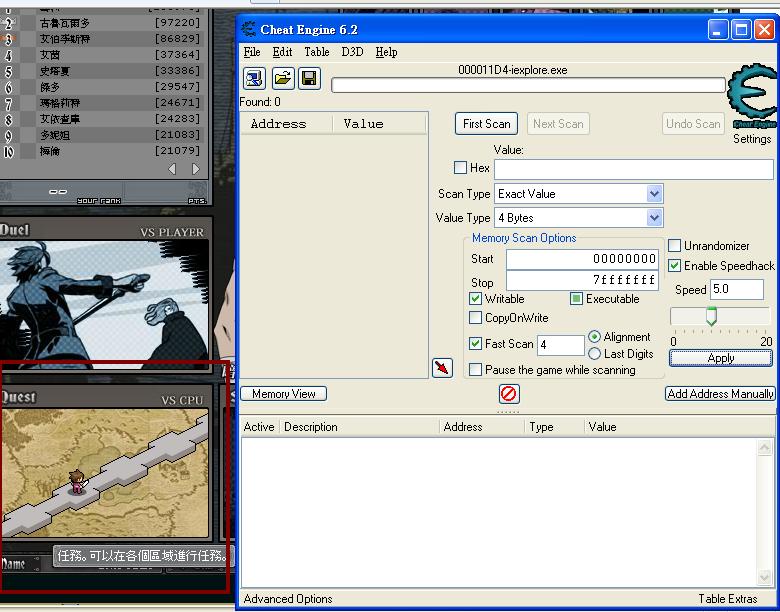Toggle the Writable checkbox
Image resolution: width=780 pixels, height=612 pixels.
[475, 299]
